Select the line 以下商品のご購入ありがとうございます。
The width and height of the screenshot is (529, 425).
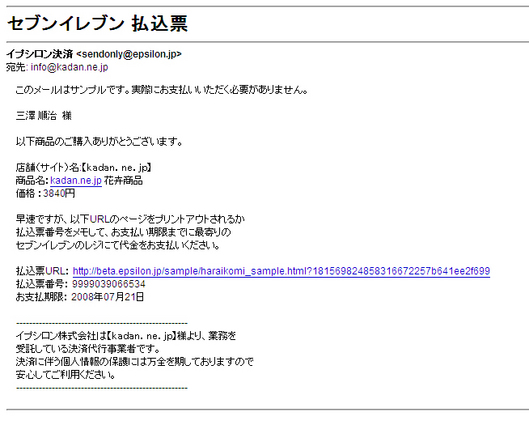click(99, 141)
